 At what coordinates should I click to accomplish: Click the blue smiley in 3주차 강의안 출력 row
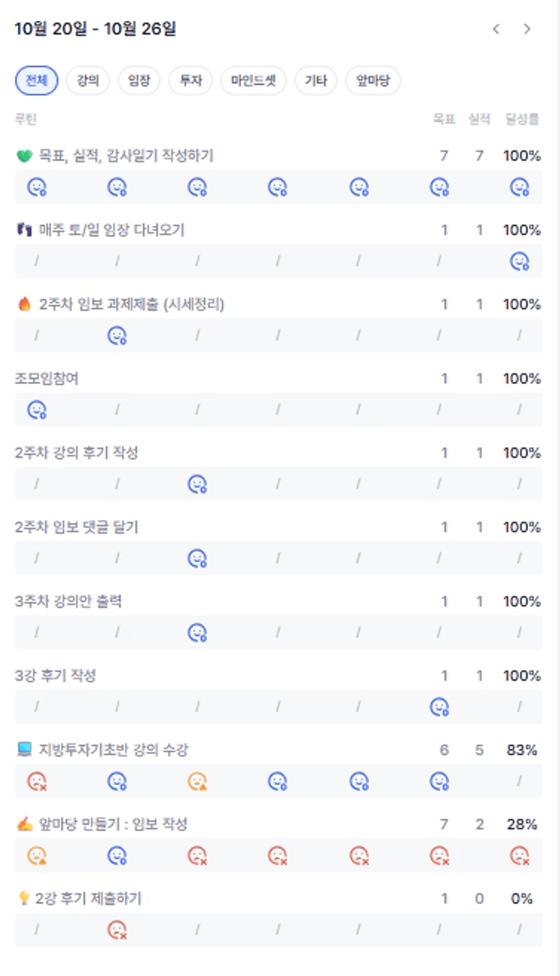click(197, 633)
